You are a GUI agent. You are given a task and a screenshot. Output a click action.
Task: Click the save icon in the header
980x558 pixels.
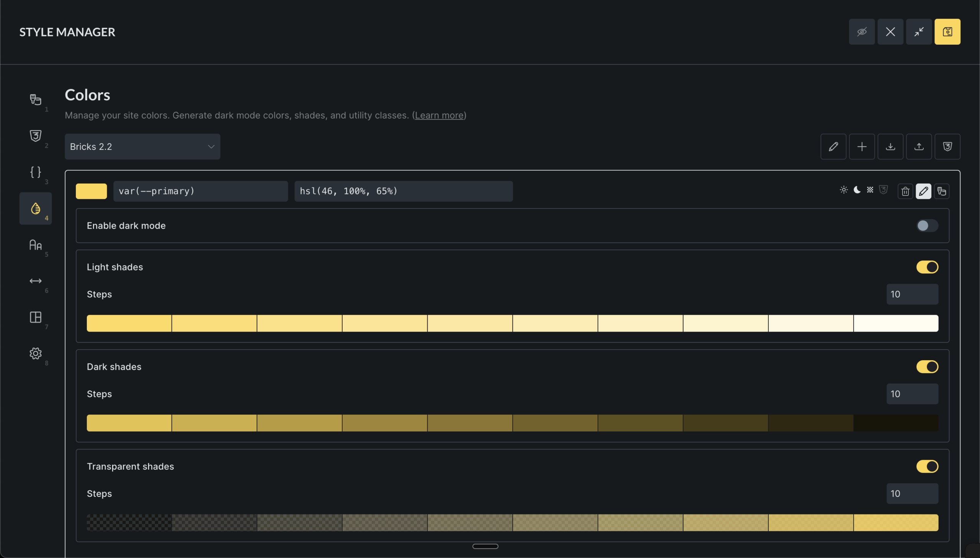947,32
